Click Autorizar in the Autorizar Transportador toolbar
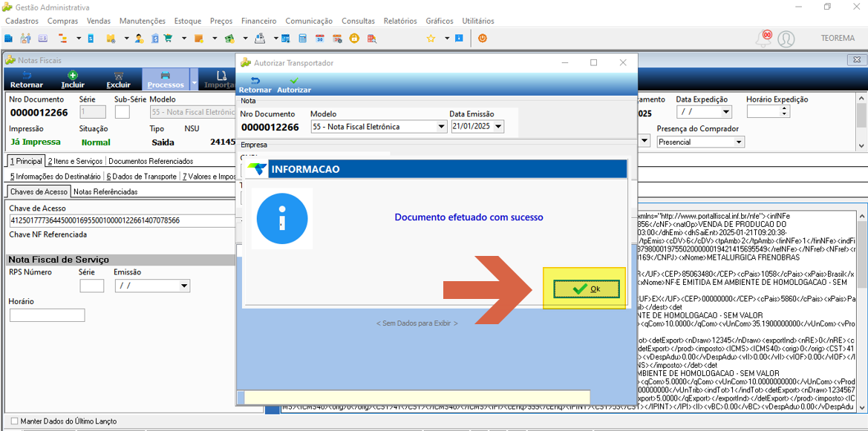868x431 pixels. (x=294, y=85)
